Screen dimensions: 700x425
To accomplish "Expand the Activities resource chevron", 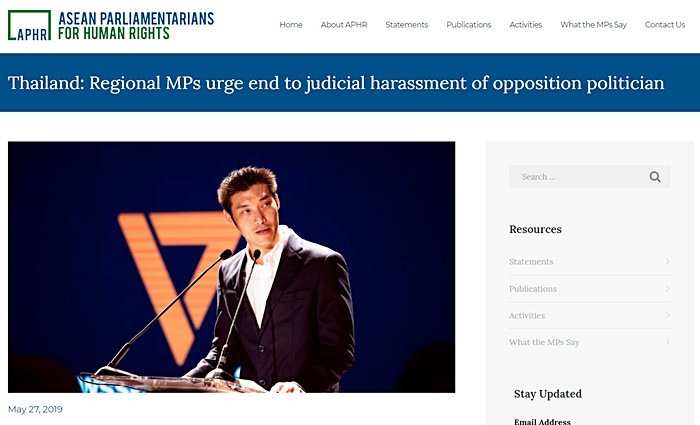I will coord(667,316).
